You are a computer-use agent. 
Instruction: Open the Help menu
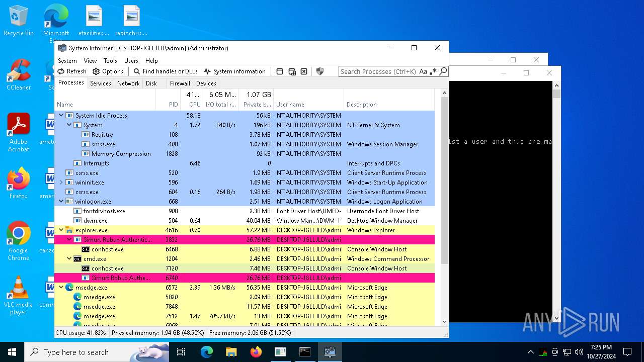(151, 60)
